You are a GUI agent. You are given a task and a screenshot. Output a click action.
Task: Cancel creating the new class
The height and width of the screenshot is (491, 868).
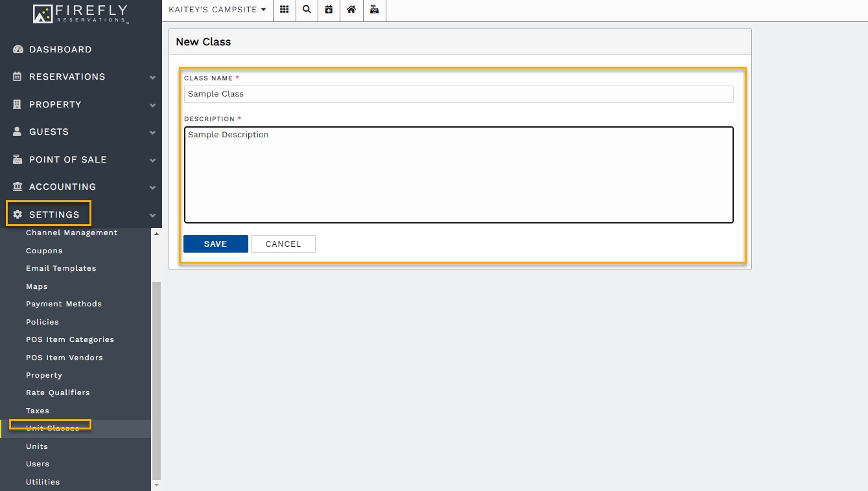pos(283,244)
